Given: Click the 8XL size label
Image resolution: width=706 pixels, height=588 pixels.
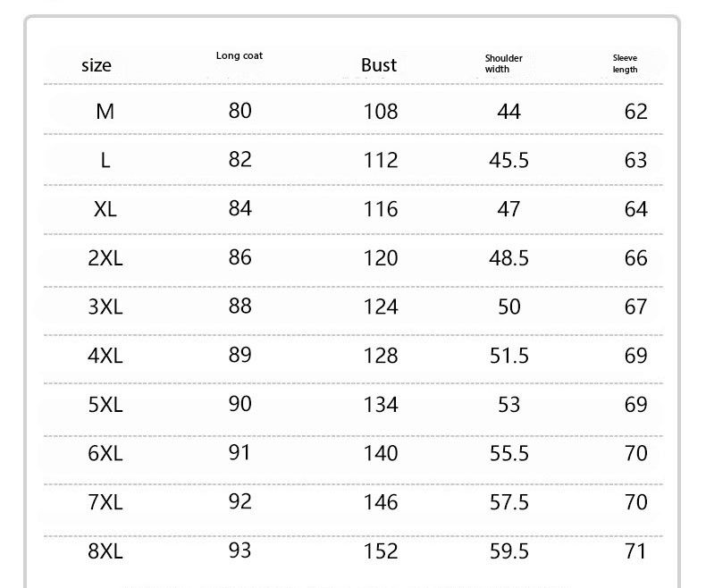Looking at the screenshot, I should (105, 550).
